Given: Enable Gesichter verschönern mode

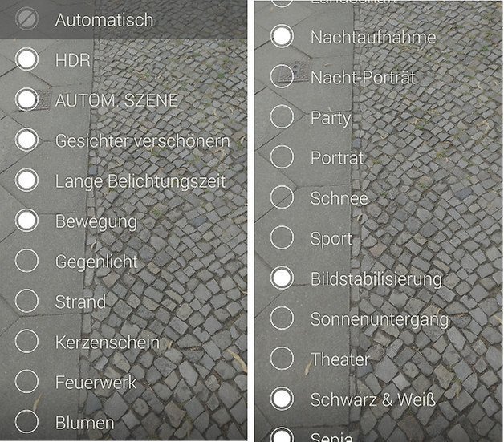Looking at the screenshot, I should pos(124,140).
